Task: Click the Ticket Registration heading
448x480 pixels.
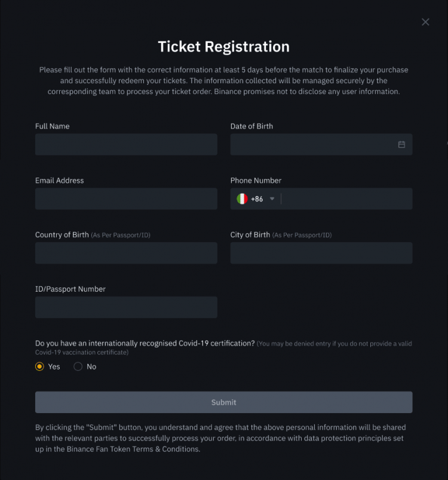Action: click(223, 47)
